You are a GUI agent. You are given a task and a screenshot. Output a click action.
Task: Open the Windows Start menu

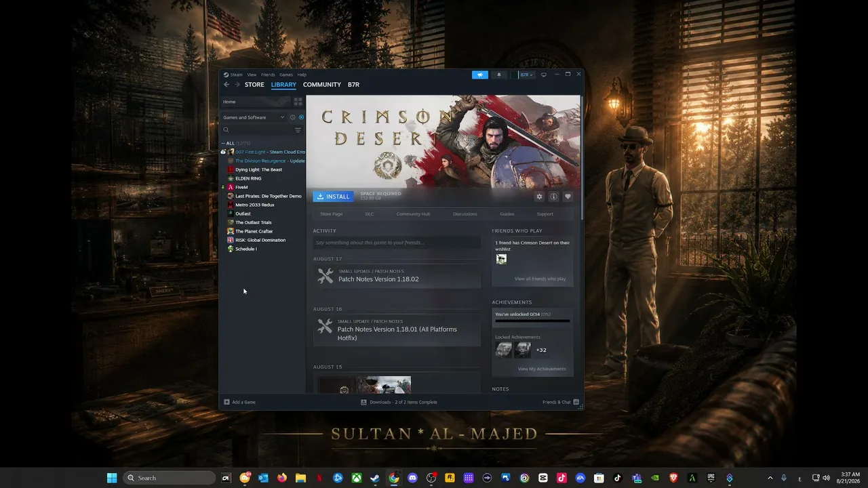coord(112,478)
